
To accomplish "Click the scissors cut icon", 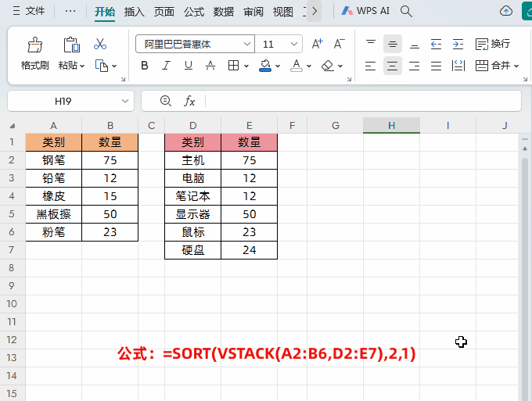I will (100, 44).
